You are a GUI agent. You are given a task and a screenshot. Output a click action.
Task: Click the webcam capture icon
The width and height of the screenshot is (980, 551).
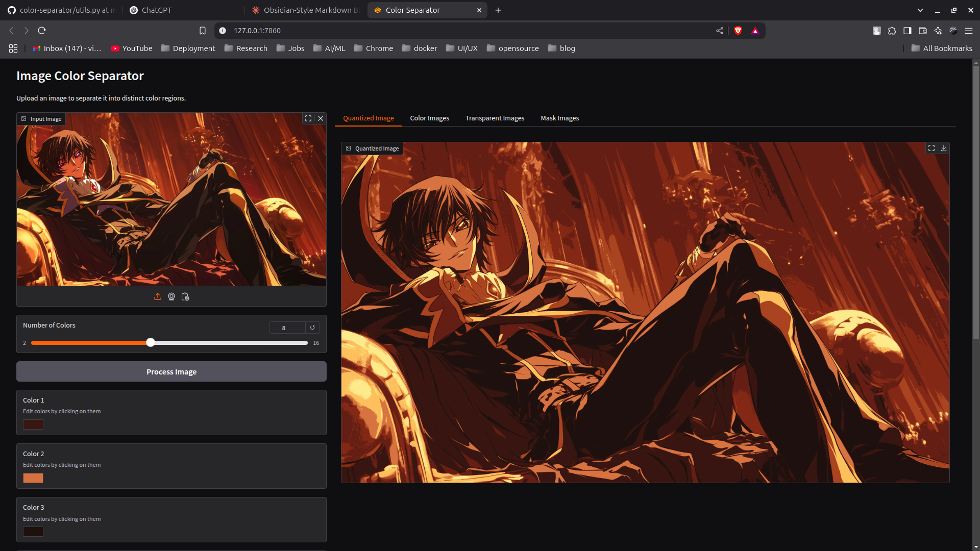[x=171, y=296]
